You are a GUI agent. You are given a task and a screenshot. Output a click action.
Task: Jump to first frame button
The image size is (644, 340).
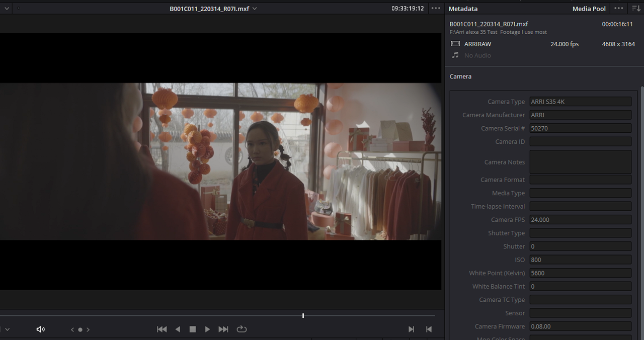(x=162, y=329)
